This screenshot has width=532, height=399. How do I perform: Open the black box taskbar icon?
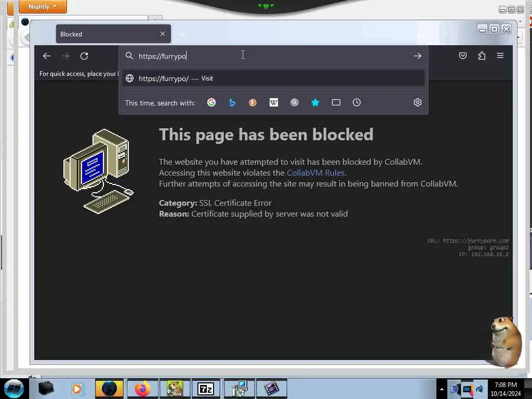[x=46, y=389]
